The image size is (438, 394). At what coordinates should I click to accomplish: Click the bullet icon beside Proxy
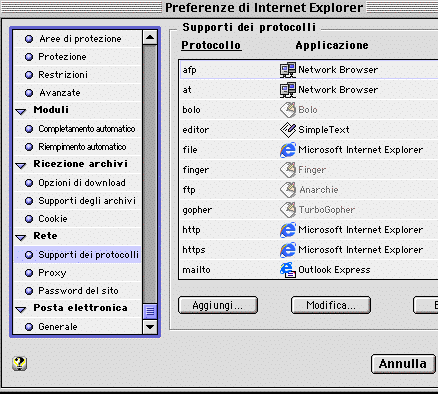point(29,273)
